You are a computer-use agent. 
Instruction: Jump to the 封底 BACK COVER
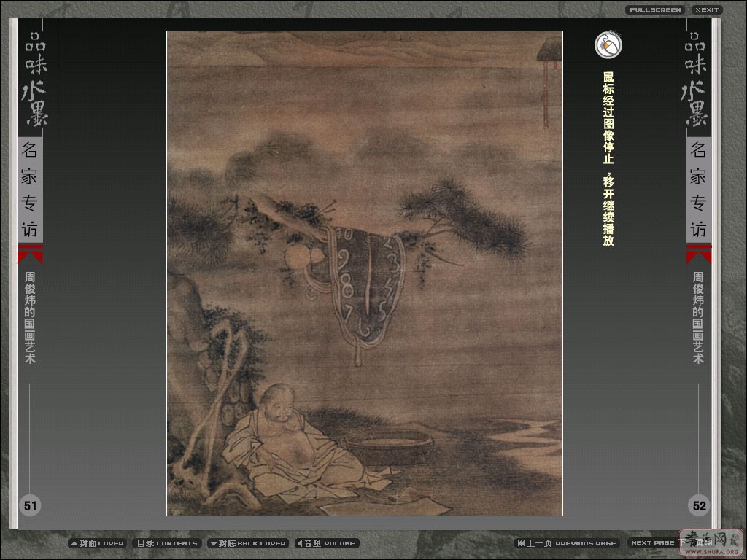pos(248,543)
